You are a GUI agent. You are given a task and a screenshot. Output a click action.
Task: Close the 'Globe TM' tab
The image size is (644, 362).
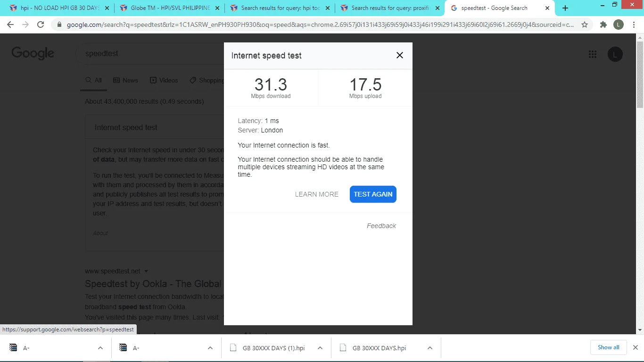(x=217, y=8)
